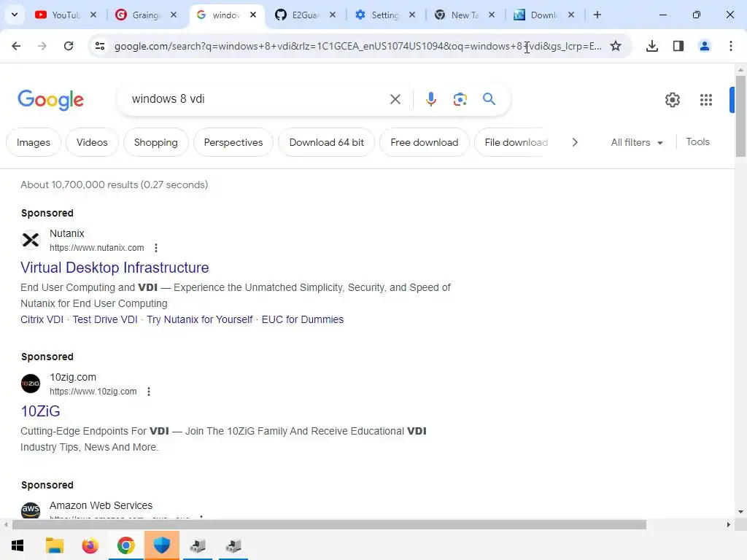The height and width of the screenshot is (560, 747).
Task: Open the 10ZiG ad headline link
Action: tap(41, 411)
